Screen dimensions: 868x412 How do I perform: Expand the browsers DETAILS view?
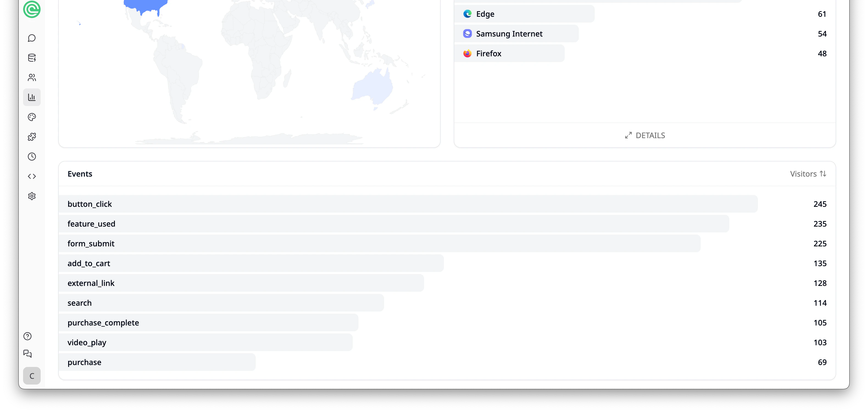point(645,135)
